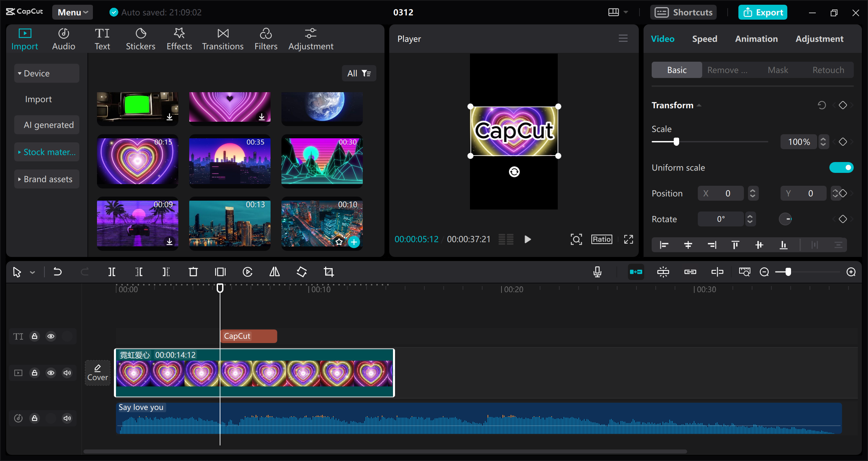The width and height of the screenshot is (868, 461).
Task: Lock the video track
Action: tap(35, 373)
